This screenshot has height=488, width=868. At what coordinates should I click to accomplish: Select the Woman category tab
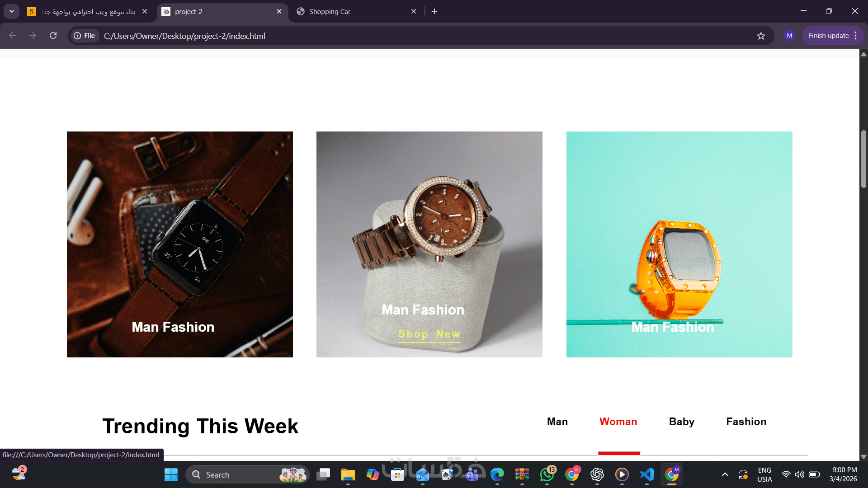coord(618,422)
